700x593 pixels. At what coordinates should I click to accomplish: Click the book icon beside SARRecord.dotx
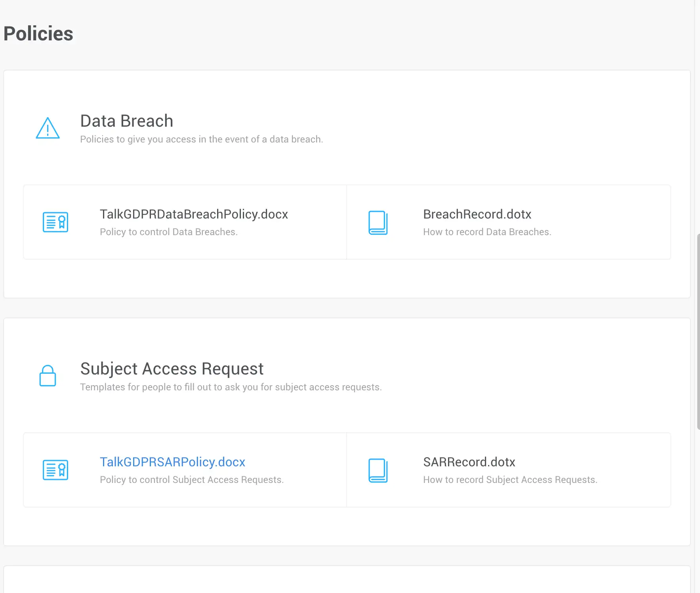coord(378,470)
